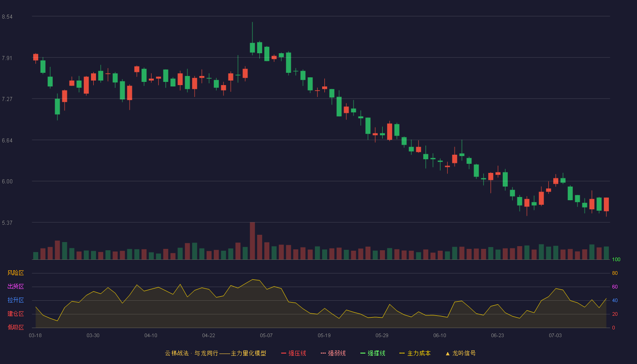Image resolution: width=637 pixels, height=364 pixels.
Task: Select the 拉升区 zone label
Action: [x=15, y=300]
